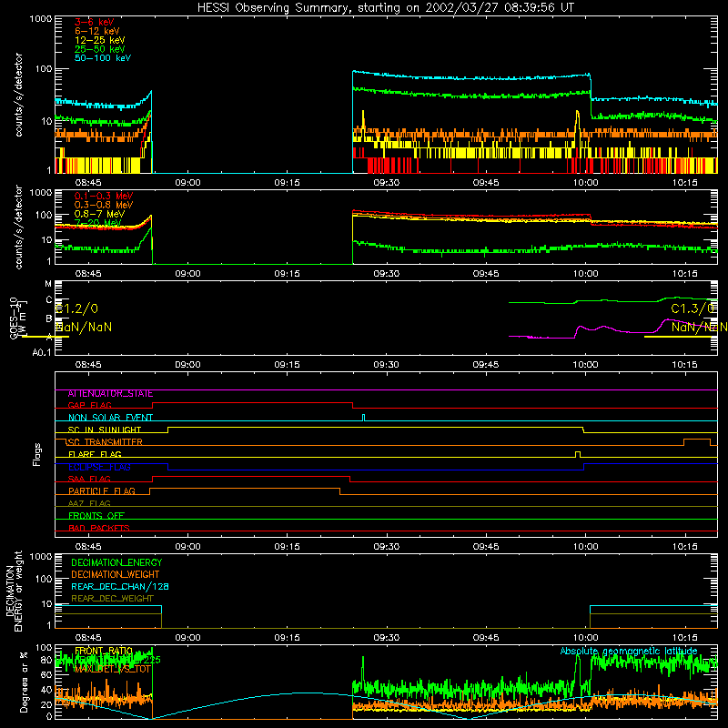Select the green 25-50 keV legend label
Screen dimensions: 728x728
pos(100,49)
